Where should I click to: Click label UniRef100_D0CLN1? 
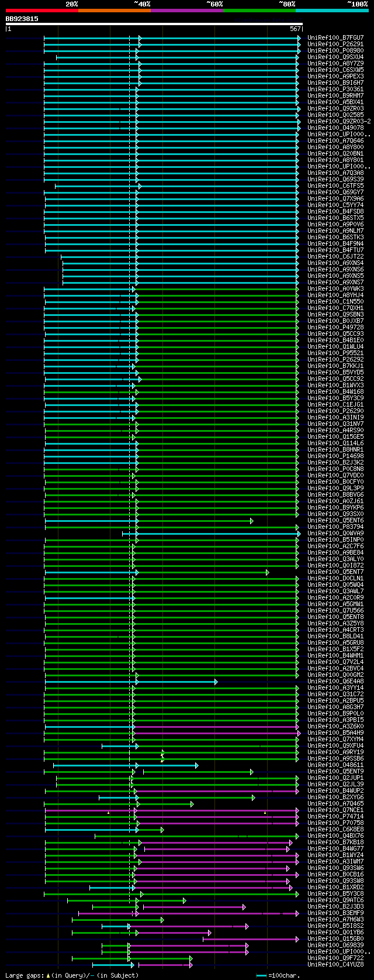pyautogui.click(x=335, y=578)
